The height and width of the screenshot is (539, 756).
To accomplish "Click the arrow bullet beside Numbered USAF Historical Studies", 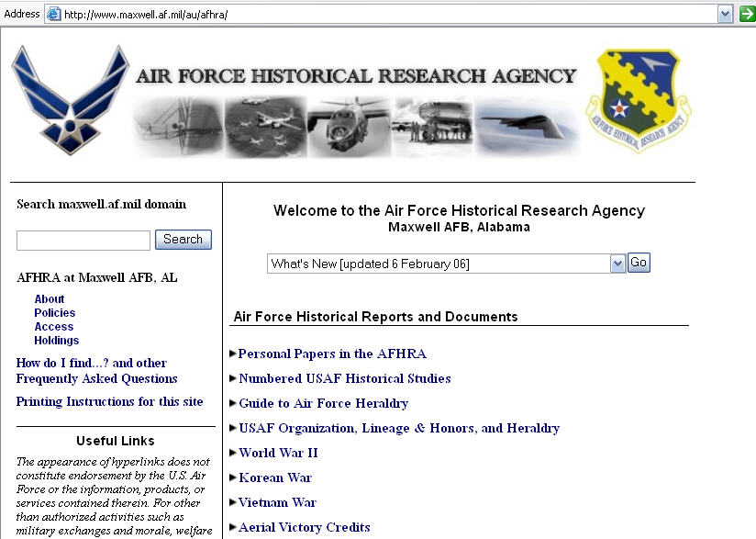I will click(x=233, y=378).
